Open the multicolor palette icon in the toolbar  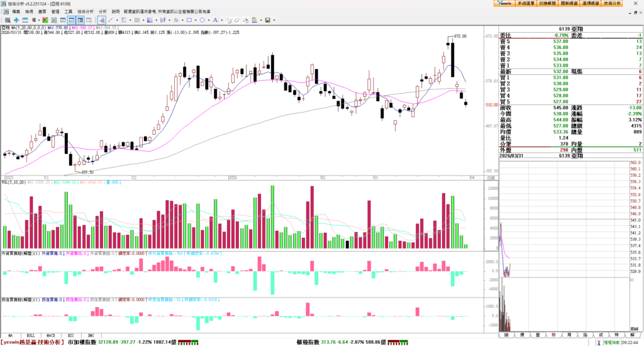click(x=255, y=20)
